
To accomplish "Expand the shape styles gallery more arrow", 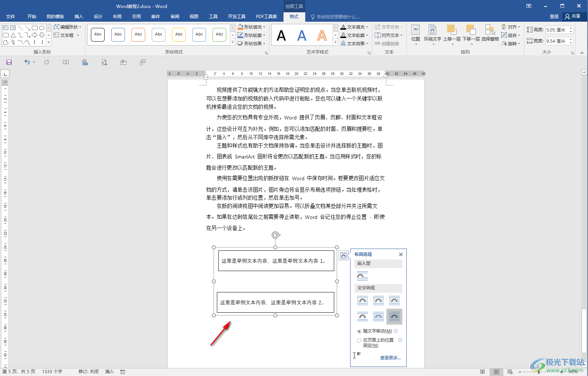I will 232,43.
